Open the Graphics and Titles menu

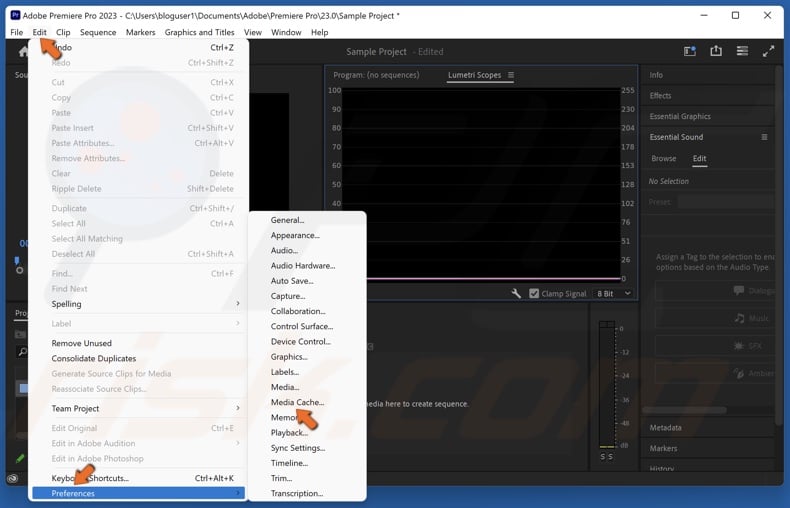pos(200,32)
